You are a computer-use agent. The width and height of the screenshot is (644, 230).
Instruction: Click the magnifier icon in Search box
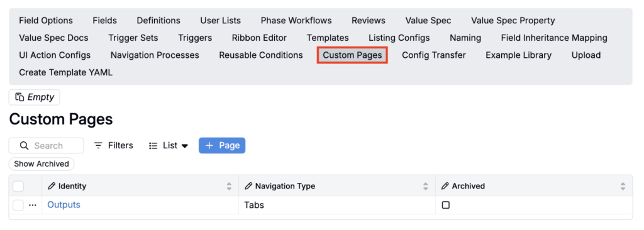point(25,146)
